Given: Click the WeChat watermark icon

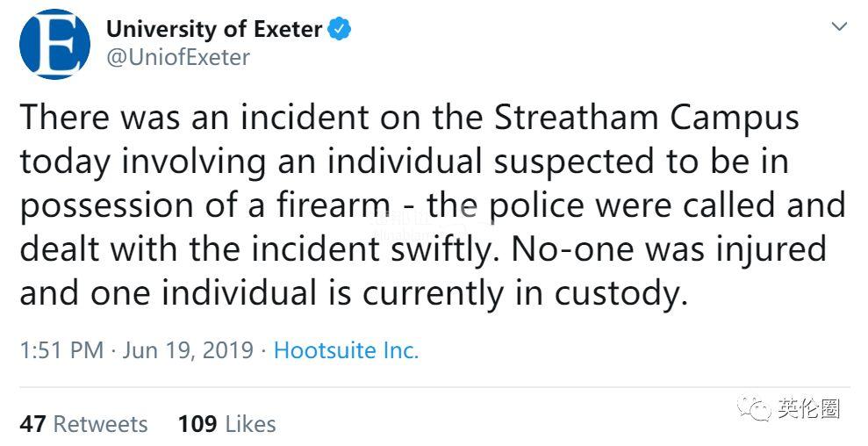Looking at the screenshot, I should click(753, 409).
